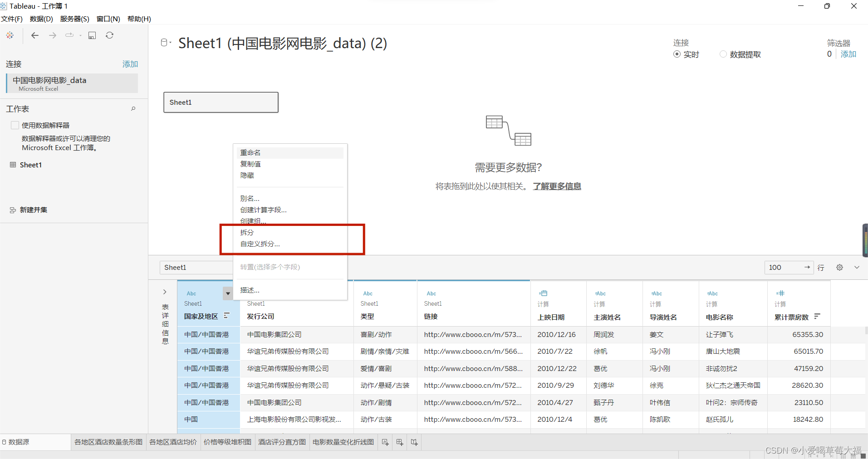868x459 pixels.
Task: Select the 数据提取 radio button
Action: (723, 54)
